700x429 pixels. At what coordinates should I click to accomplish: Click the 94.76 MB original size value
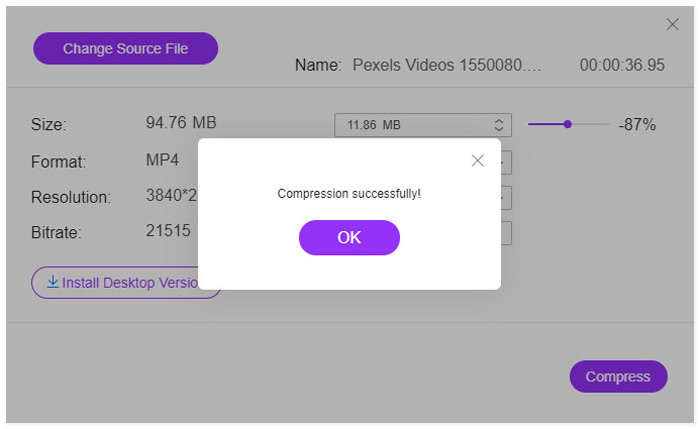pos(181,124)
